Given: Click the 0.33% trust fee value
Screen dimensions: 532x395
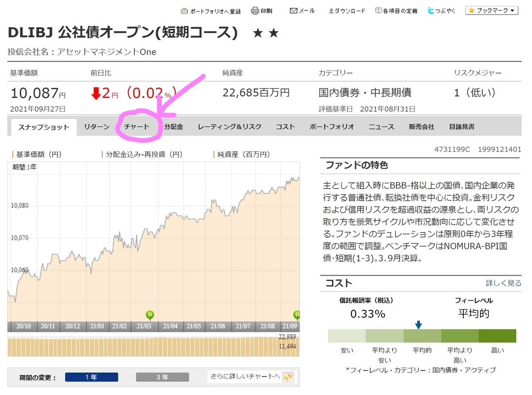Looking at the screenshot, I should (368, 314).
